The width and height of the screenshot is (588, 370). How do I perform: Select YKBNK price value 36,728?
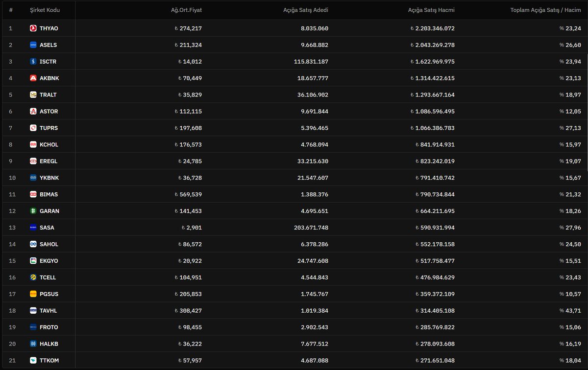[190, 178]
